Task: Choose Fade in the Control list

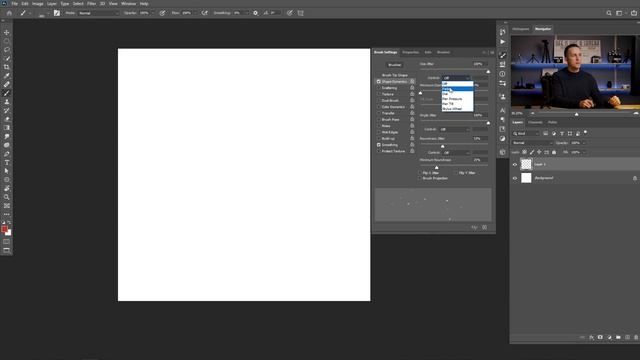Action: coord(458,89)
